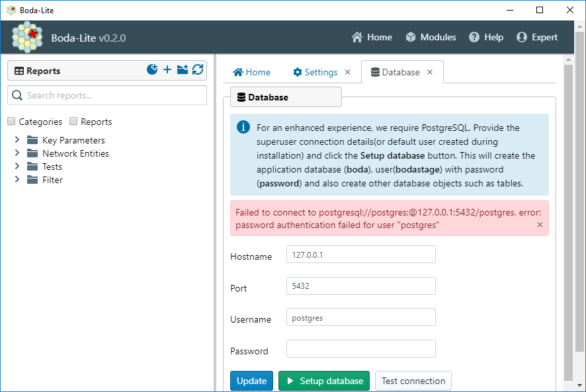Click the Boda-Lite hexagon logo

coord(27,37)
